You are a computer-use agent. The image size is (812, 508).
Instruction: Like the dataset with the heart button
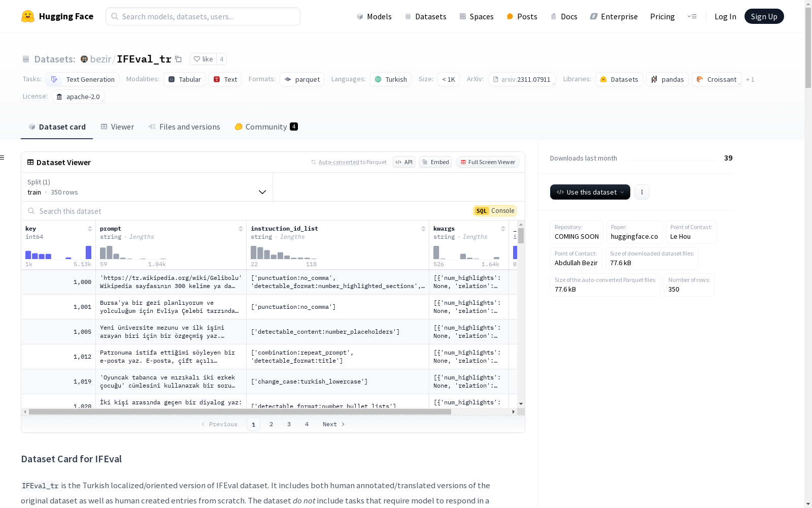coord(203,59)
